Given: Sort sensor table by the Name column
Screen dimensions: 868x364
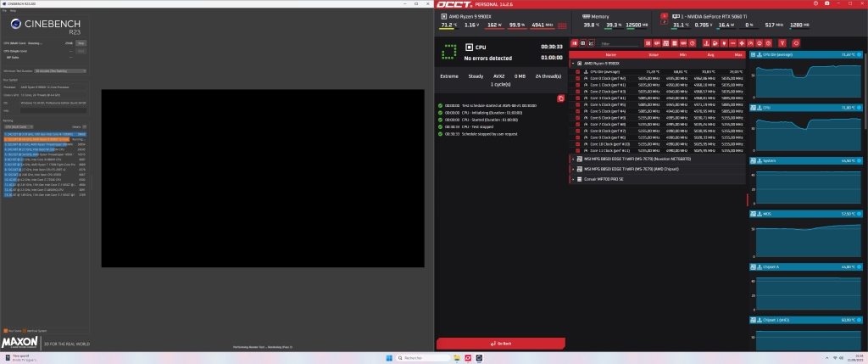Looking at the screenshot, I should [x=610, y=55].
